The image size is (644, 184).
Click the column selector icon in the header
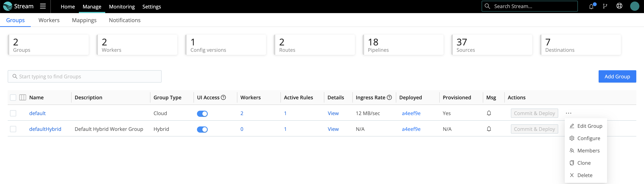point(22,97)
